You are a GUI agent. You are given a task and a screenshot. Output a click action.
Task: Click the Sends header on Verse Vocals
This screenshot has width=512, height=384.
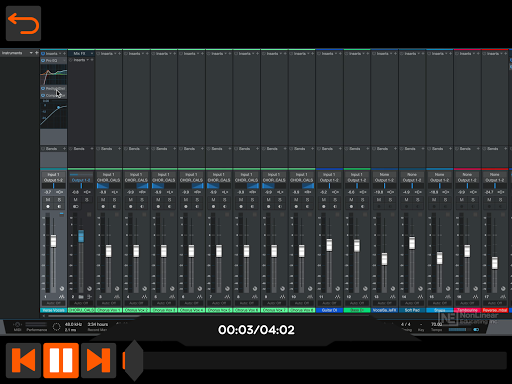tap(51, 149)
